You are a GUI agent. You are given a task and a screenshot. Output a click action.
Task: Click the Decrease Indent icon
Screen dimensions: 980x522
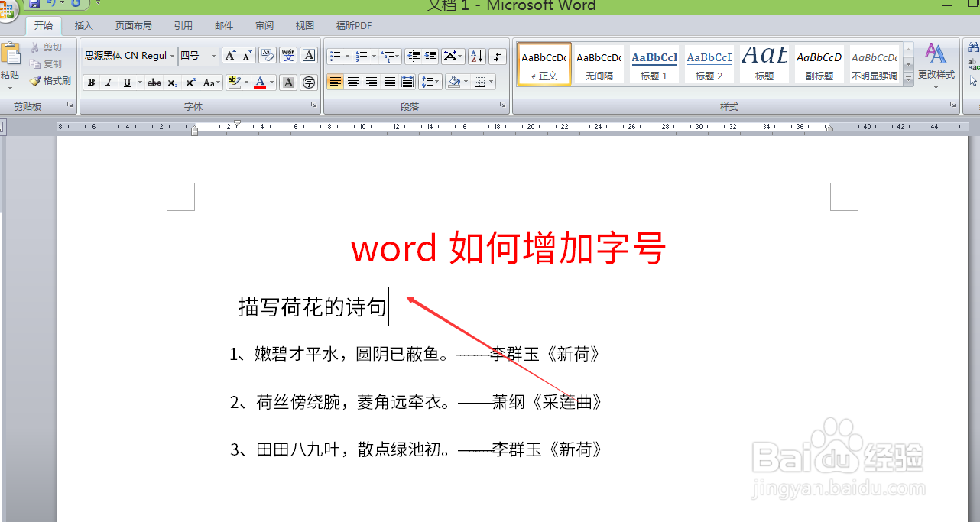point(414,56)
